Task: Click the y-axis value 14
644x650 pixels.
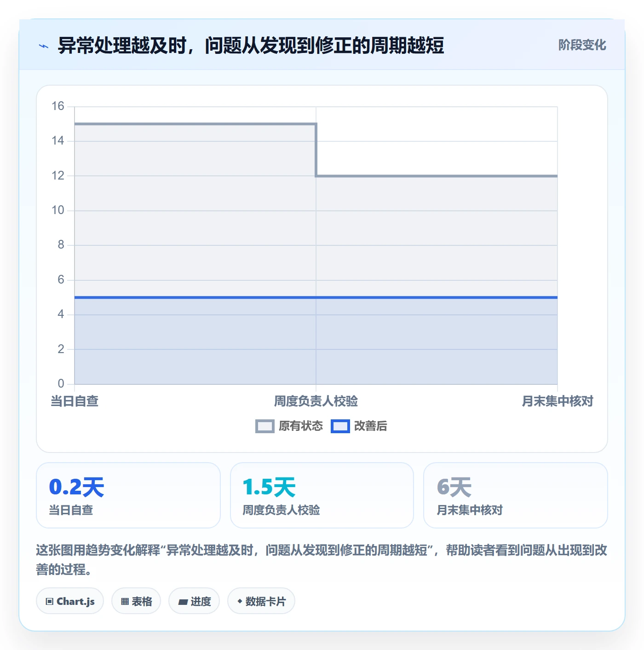Action: click(x=58, y=141)
